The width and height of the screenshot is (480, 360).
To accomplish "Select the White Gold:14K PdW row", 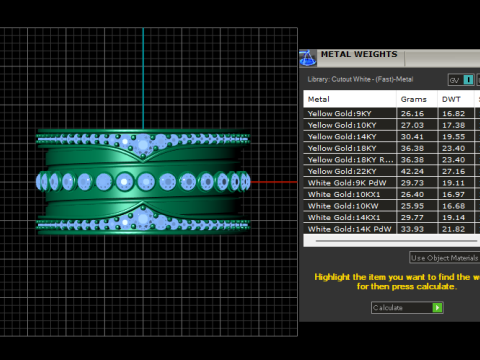I will point(392,229).
